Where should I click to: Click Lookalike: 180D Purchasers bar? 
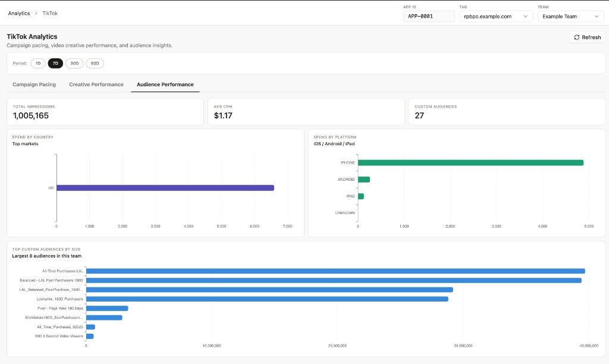click(x=267, y=299)
